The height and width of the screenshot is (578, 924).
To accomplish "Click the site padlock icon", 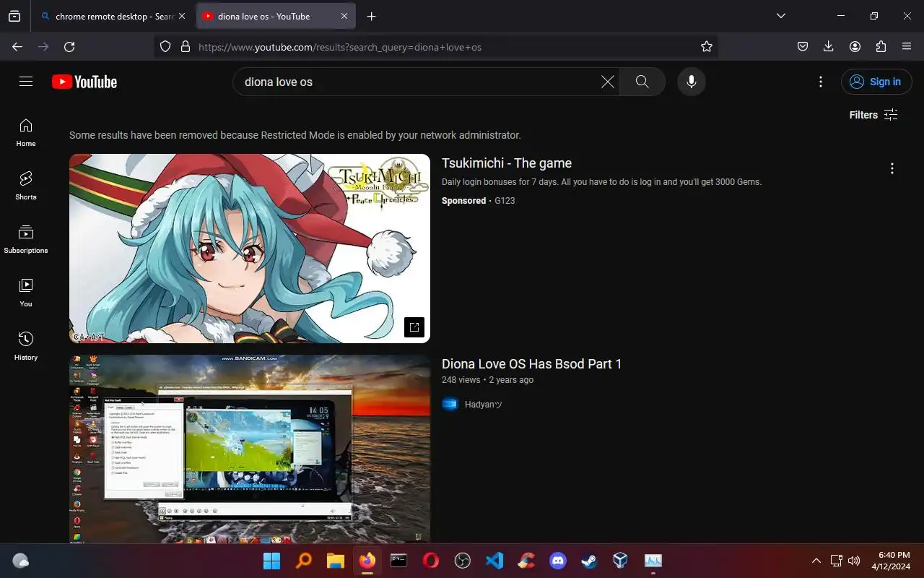I will [x=185, y=46].
